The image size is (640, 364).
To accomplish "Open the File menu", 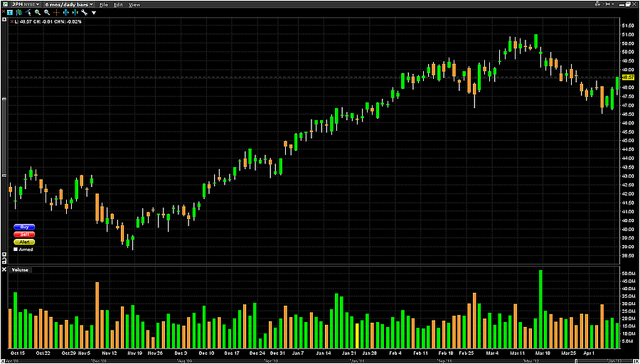I will [x=104, y=4].
